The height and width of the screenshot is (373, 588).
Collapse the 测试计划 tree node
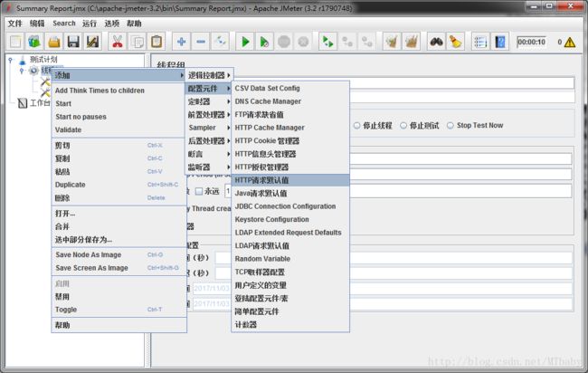(11, 59)
